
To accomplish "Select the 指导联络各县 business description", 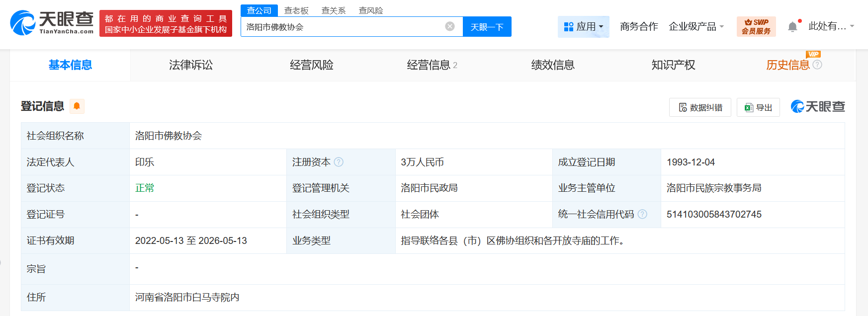I will tap(513, 240).
